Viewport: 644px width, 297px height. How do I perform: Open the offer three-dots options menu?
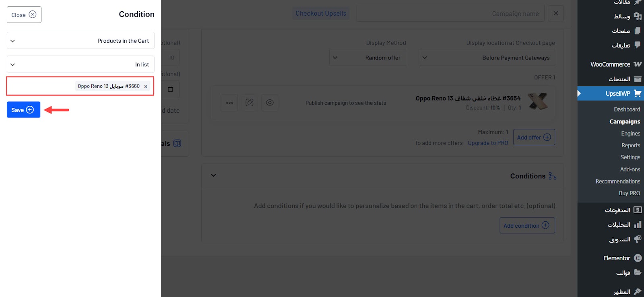pos(229,103)
